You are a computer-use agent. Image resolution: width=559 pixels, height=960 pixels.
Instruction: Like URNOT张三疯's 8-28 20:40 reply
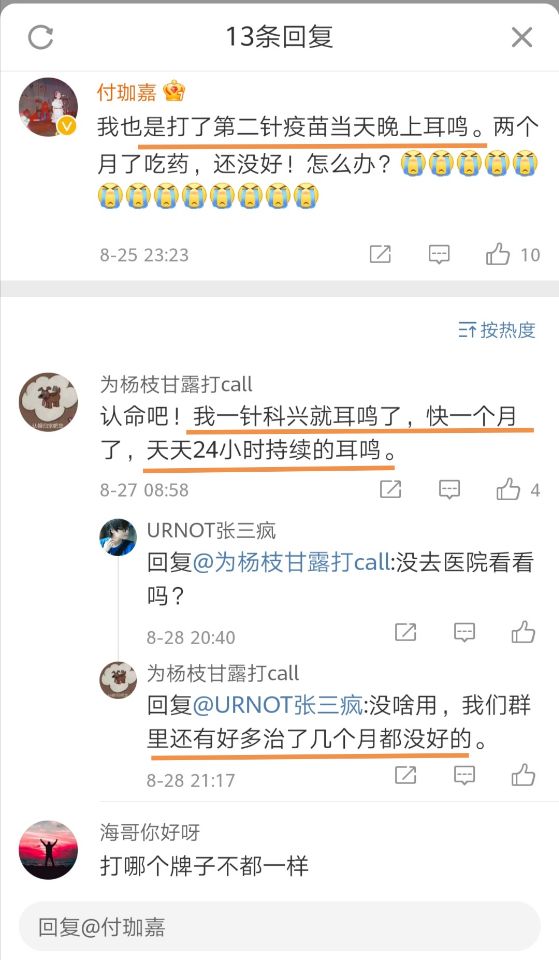(523, 632)
